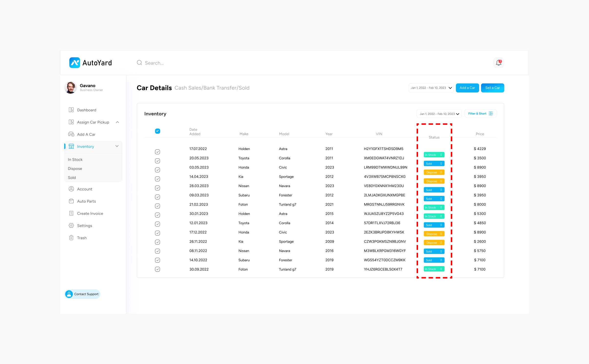Open the Account menu item

coord(84,189)
